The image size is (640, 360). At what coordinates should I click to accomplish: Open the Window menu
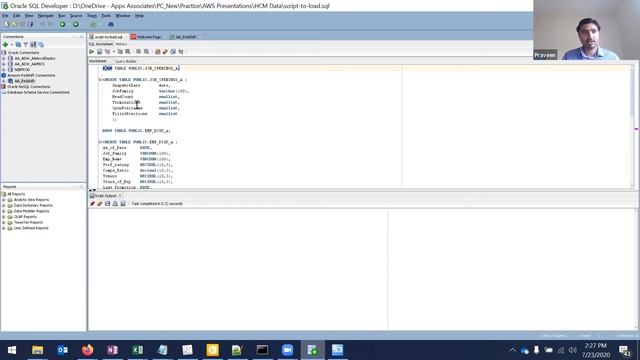(123, 16)
